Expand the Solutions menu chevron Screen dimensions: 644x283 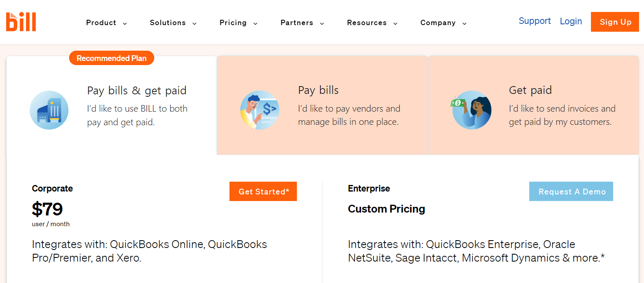point(195,23)
